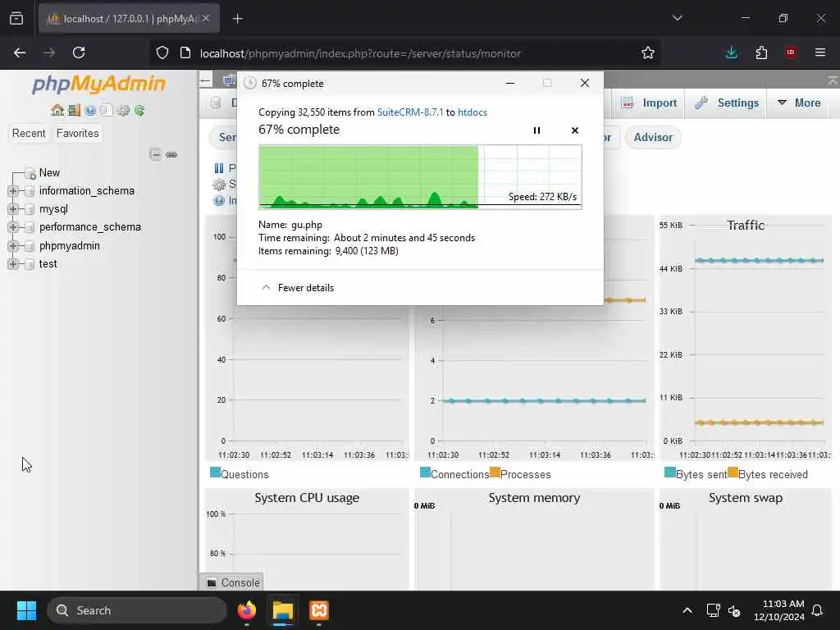Click shield tracking protection icon

point(162,53)
